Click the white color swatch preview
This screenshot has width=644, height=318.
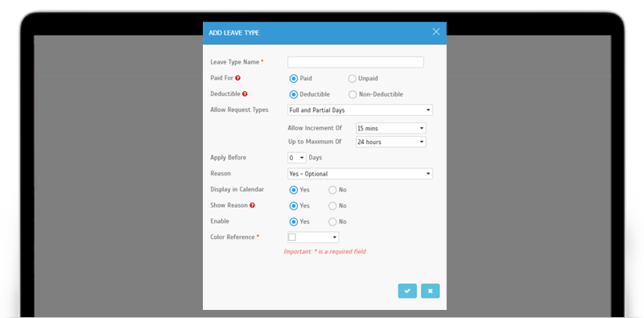point(292,237)
